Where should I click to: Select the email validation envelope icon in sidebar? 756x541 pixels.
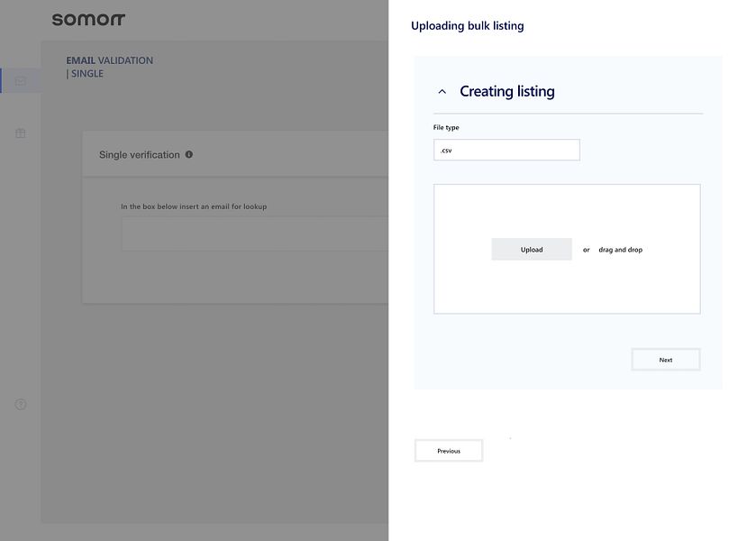[x=20, y=80]
